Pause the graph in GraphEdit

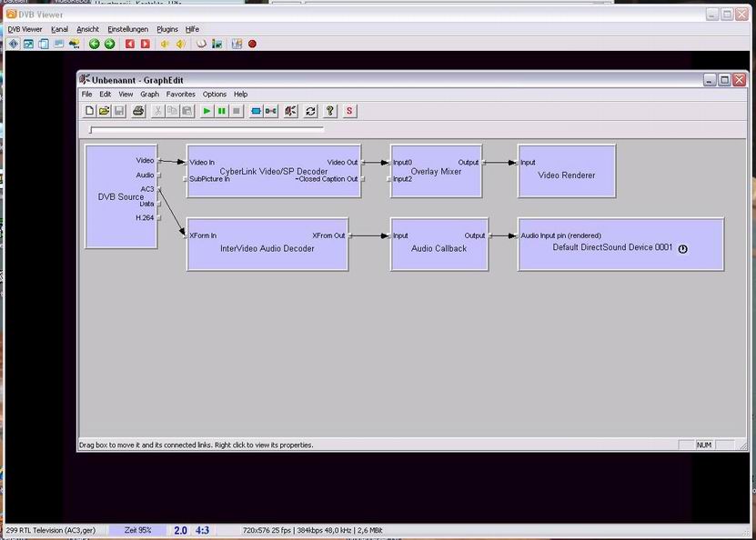click(222, 111)
